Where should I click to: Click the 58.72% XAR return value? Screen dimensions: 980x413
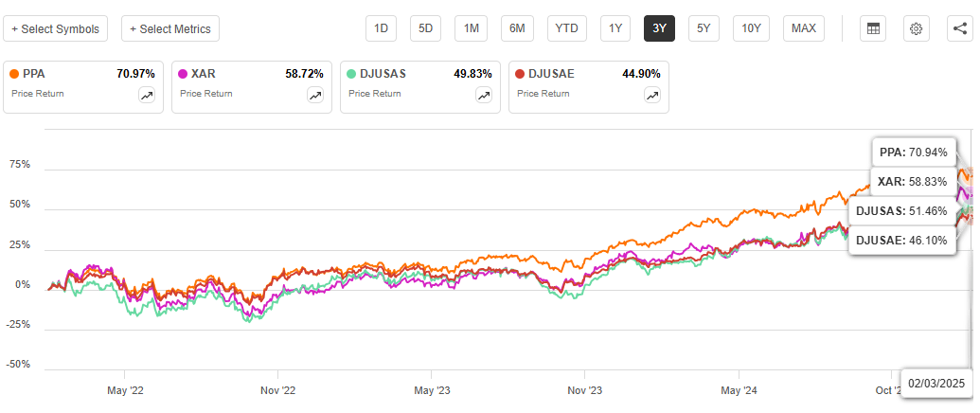tap(304, 74)
